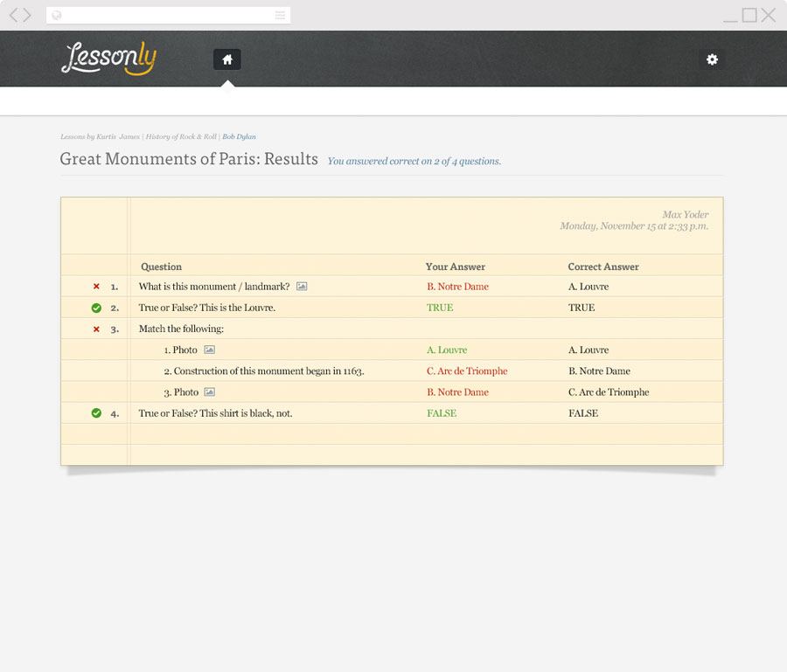The image size is (787, 672).
Task: Click the green checkmark beside question 2
Action: coord(96,308)
